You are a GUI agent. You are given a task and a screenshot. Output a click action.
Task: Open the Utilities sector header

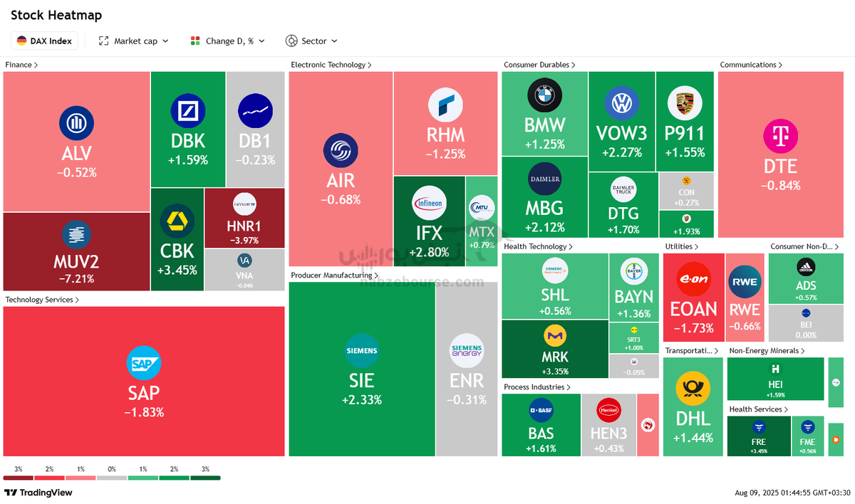681,246
